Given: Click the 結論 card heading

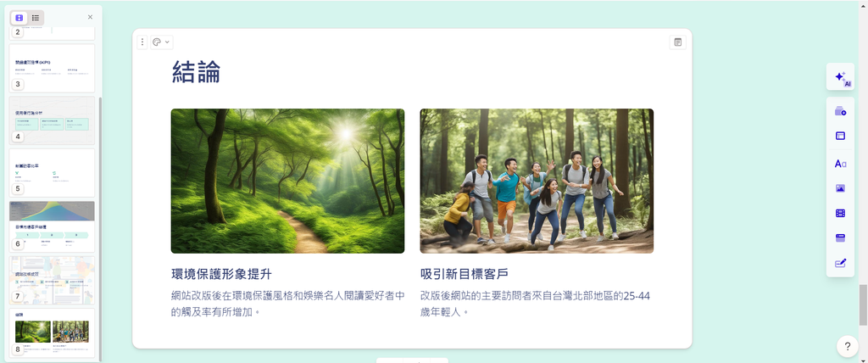Looking at the screenshot, I should 196,72.
